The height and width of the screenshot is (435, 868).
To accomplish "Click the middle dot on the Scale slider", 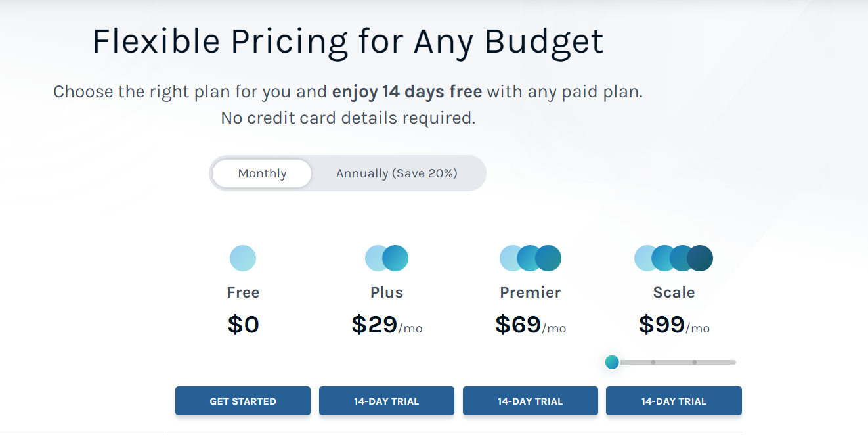I will [653, 361].
